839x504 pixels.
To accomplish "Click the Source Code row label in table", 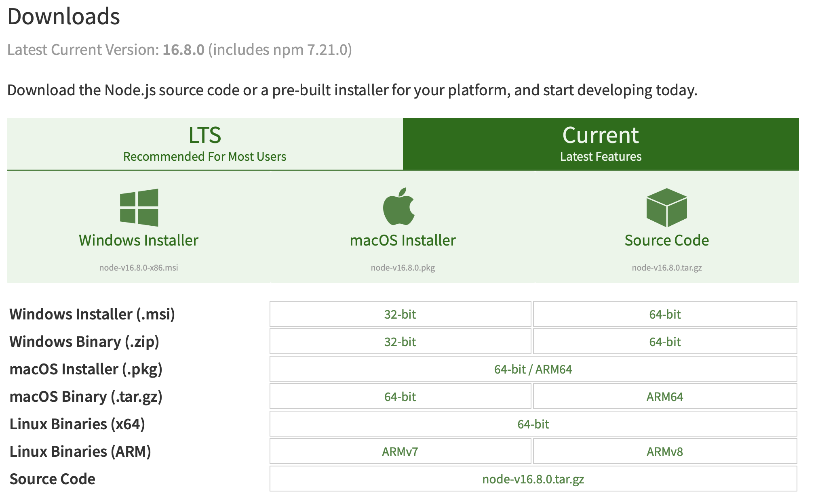I will click(x=53, y=479).
